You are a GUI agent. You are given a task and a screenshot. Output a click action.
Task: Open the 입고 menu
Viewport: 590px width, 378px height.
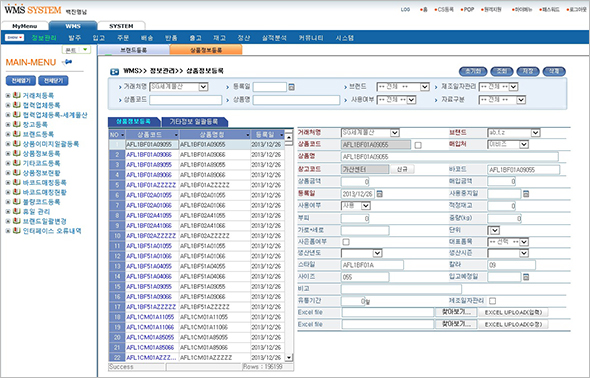[x=99, y=38]
